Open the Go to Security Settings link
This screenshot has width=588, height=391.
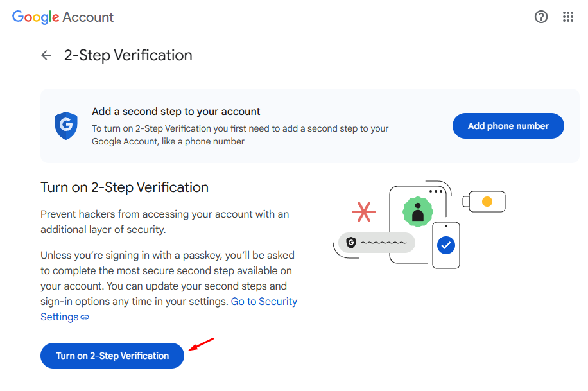click(264, 301)
